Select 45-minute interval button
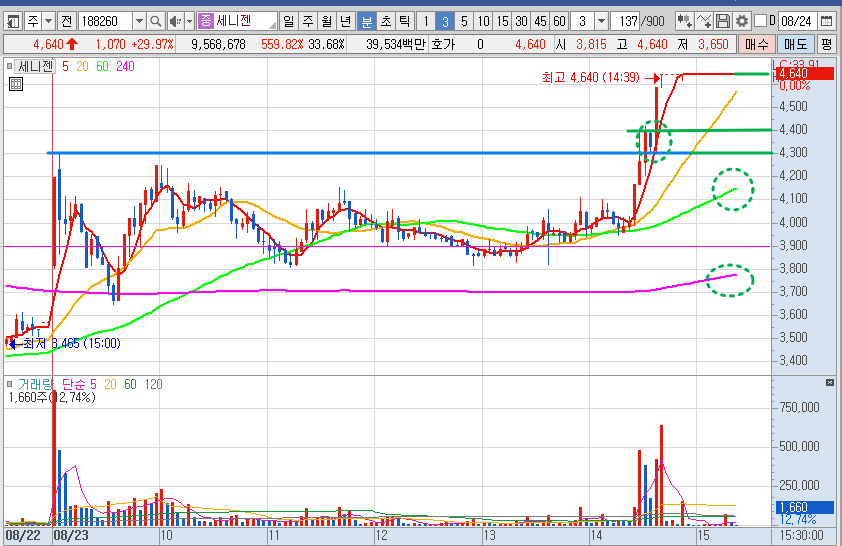842x546 pixels. click(540, 21)
